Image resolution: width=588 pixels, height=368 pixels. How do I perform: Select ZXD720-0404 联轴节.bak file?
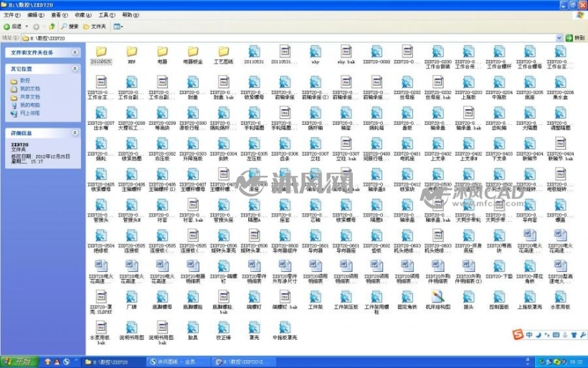coord(560,150)
